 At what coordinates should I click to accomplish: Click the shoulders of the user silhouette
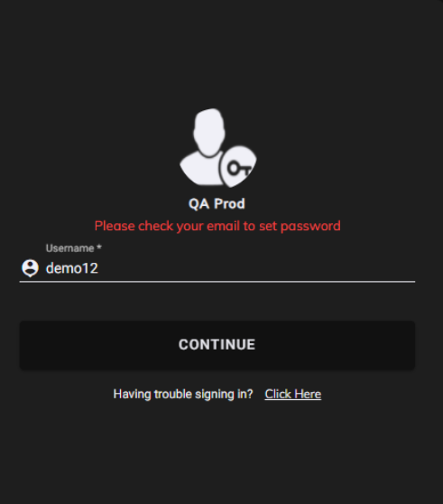point(199,170)
